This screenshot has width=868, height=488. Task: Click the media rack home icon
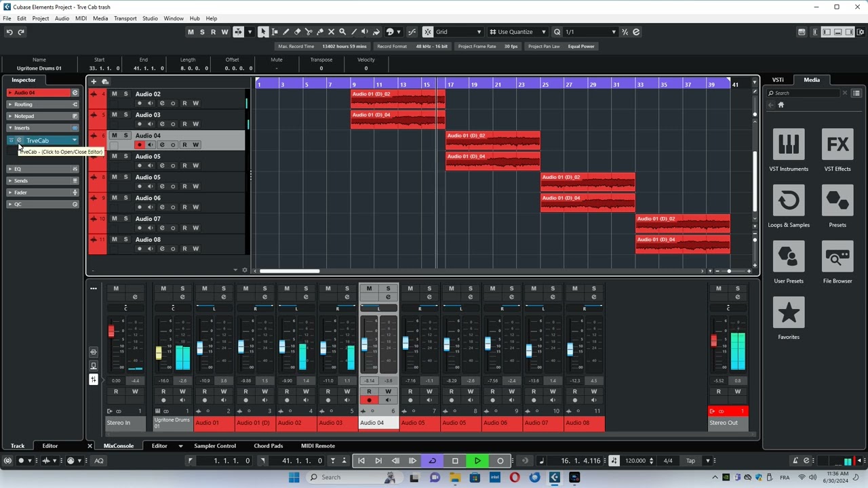(x=781, y=105)
